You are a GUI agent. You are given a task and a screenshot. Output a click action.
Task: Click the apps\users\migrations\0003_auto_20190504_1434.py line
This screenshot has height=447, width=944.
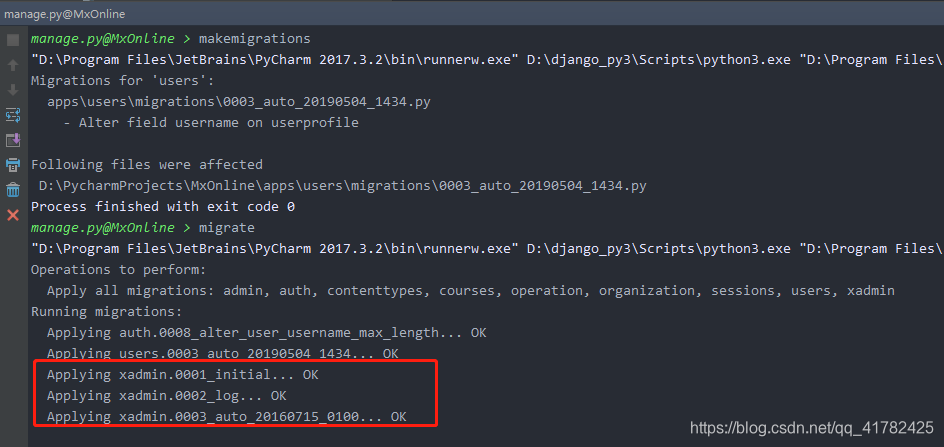[239, 102]
